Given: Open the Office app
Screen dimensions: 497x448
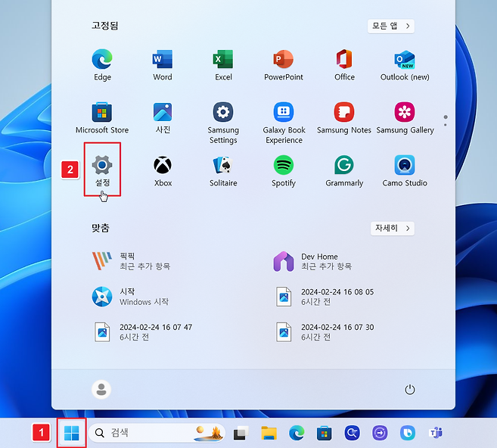Looking at the screenshot, I should 344,65.
